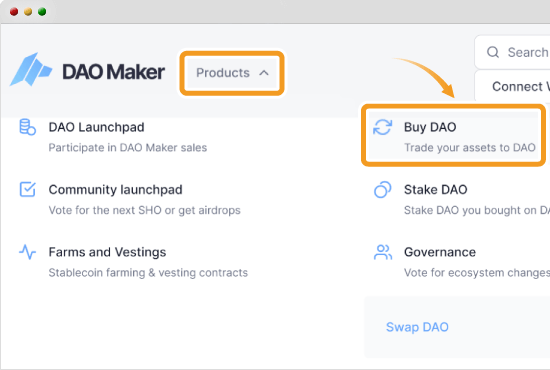
Task: Click 'Vote for ecosystem changes' description
Action: 477,273
